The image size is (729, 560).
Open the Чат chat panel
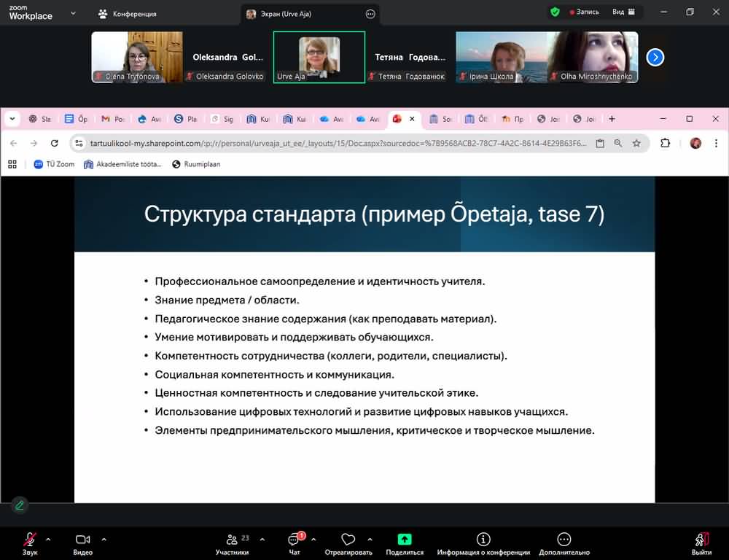coord(294,540)
